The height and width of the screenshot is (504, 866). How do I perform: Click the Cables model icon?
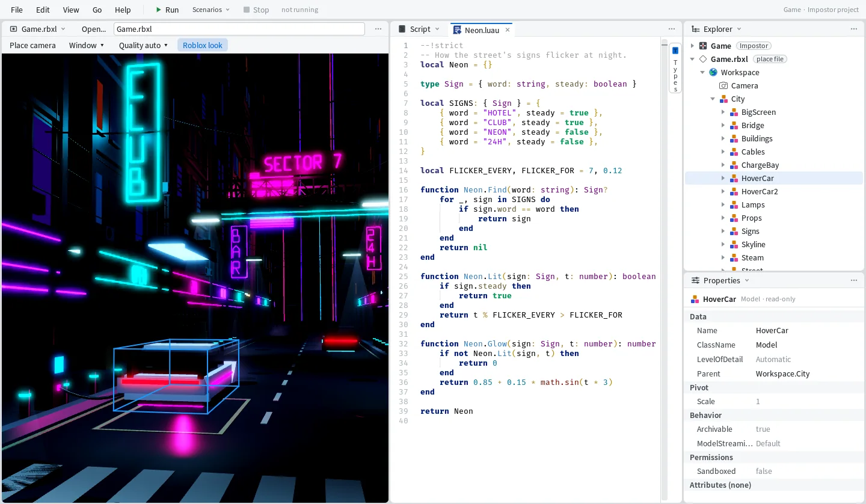[734, 152]
